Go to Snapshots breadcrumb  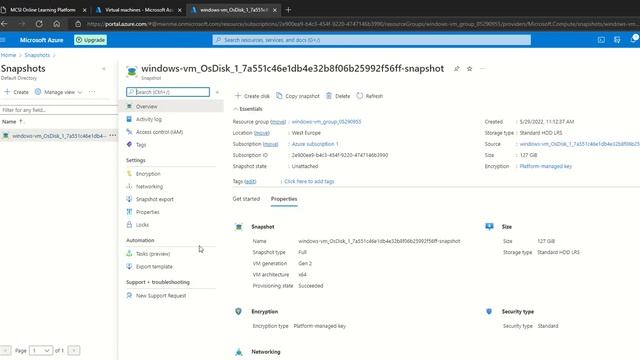coord(37,55)
